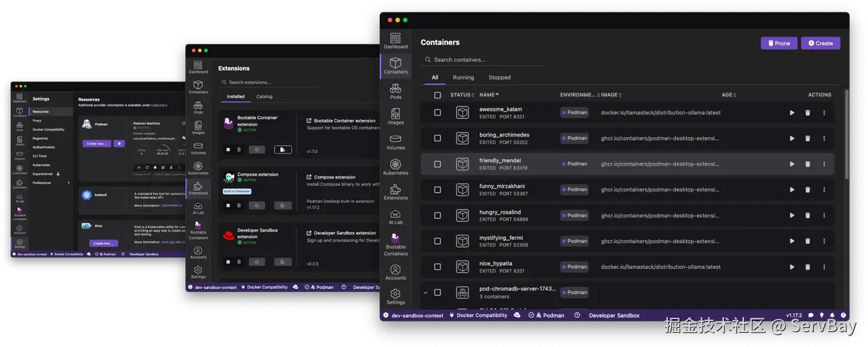
Task: Check the hungry_rosalind row checkbox
Action: pos(437,215)
